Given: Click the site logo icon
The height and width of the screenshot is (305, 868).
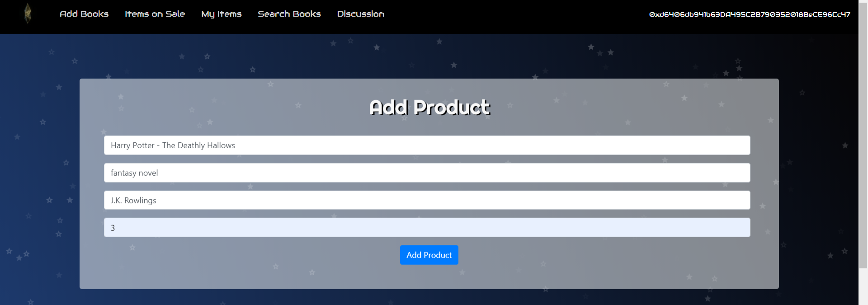Looking at the screenshot, I should click(28, 14).
